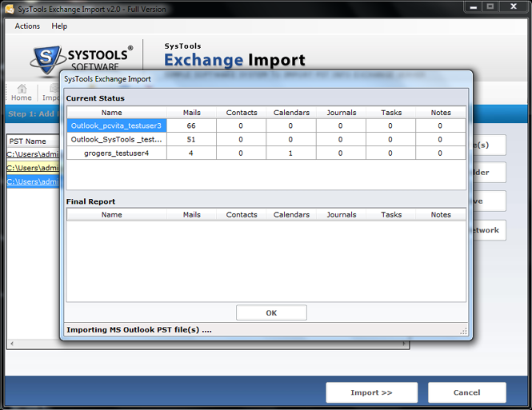Click the title bar application icon
532x410 pixels.
(x=10, y=9)
